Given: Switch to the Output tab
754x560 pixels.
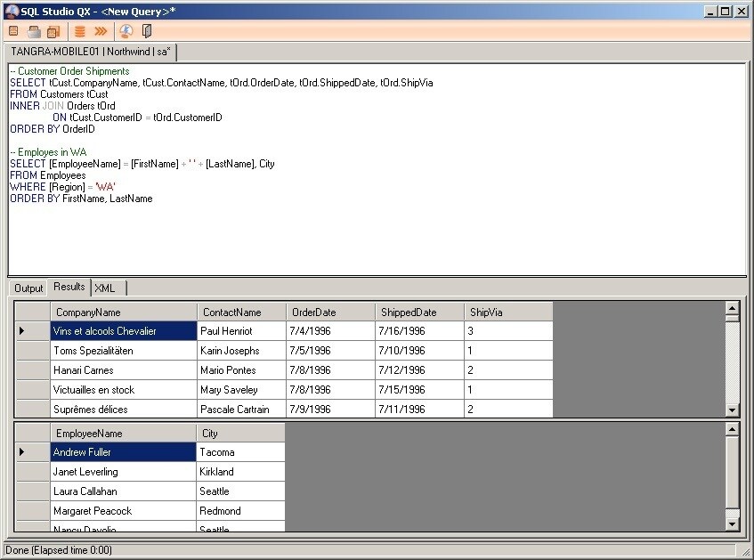Looking at the screenshot, I should click(x=28, y=288).
